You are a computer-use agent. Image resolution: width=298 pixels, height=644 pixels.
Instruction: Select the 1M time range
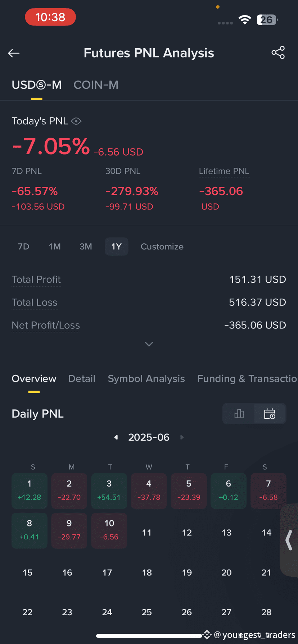click(55, 247)
